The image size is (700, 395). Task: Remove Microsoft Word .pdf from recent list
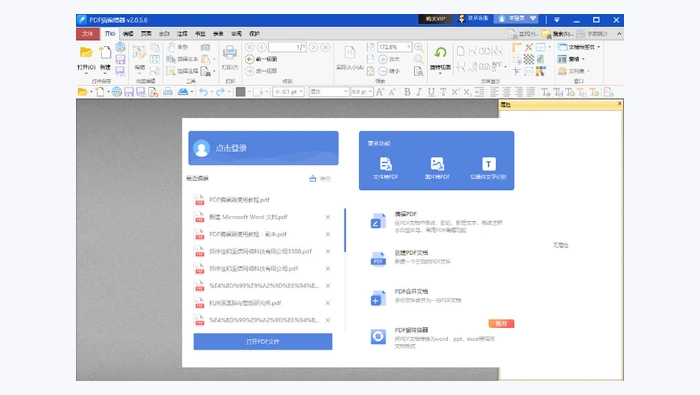click(328, 217)
